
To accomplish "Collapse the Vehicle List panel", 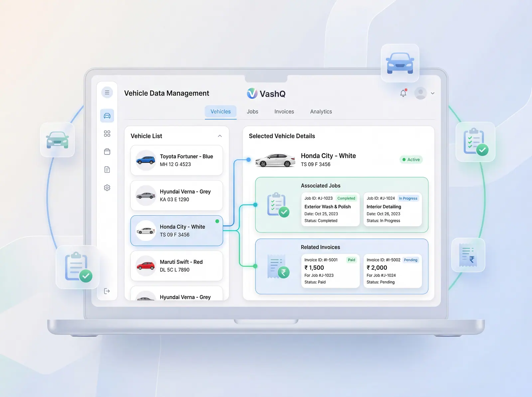I will tap(219, 136).
